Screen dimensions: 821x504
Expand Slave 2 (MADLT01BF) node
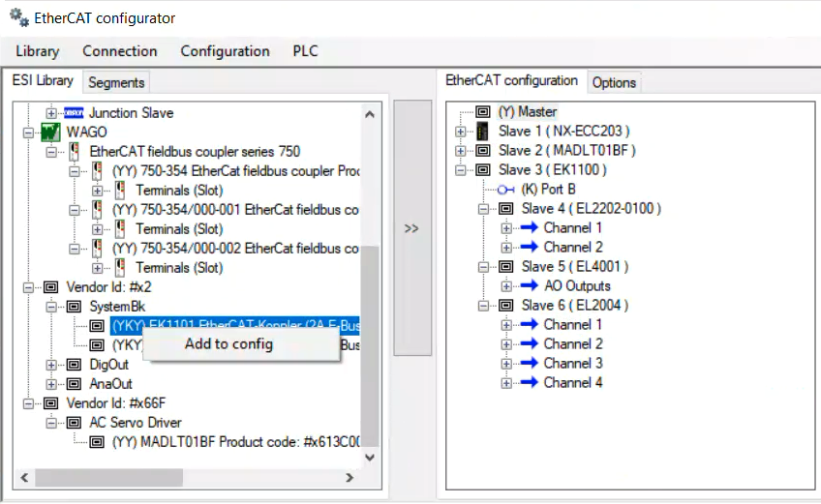pyautogui.click(x=460, y=151)
